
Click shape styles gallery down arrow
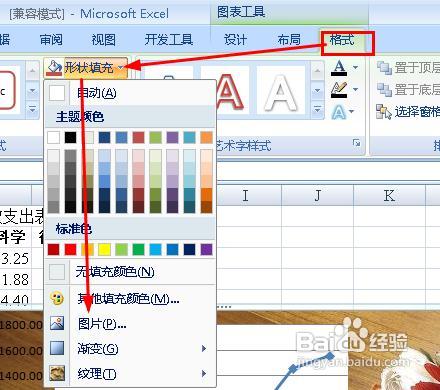tap(32, 90)
